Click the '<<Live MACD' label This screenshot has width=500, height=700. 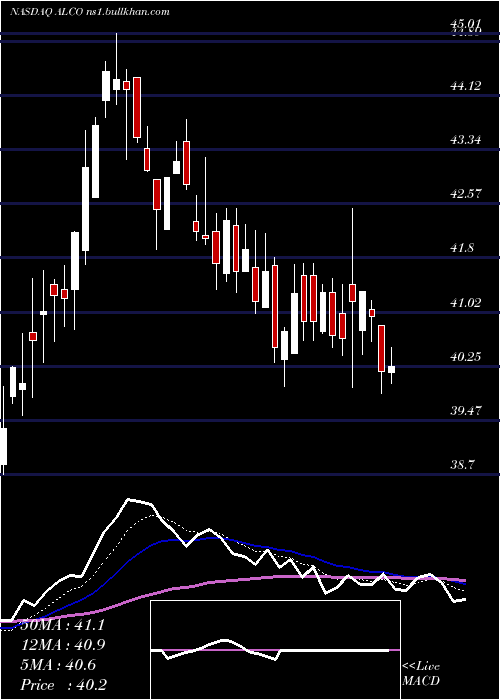tap(421, 674)
